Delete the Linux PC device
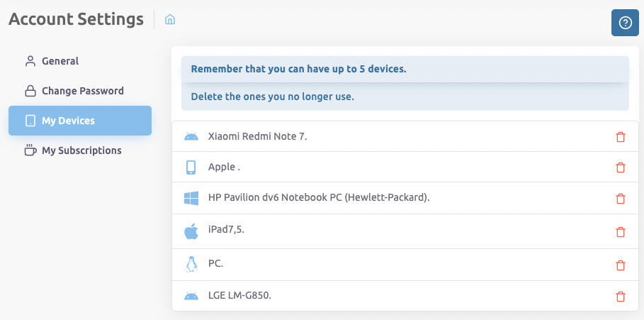 621,265
